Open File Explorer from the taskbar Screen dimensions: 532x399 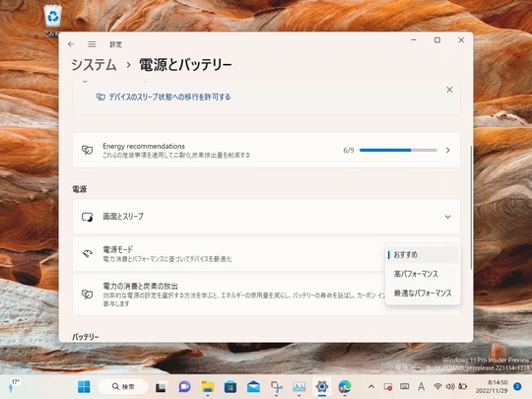click(x=207, y=386)
